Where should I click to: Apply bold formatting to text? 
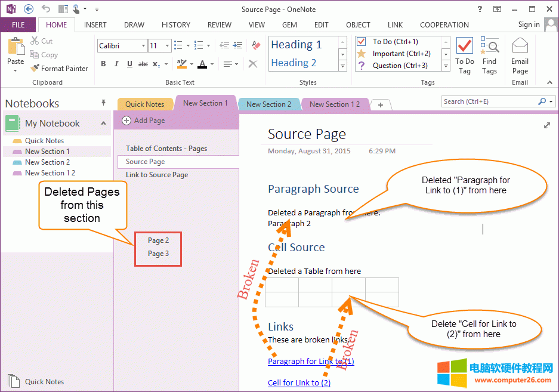(x=103, y=64)
